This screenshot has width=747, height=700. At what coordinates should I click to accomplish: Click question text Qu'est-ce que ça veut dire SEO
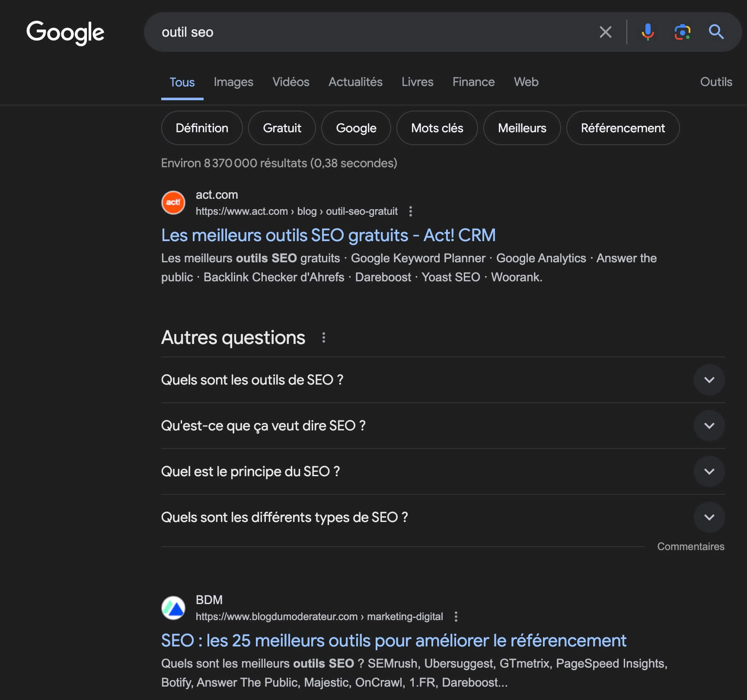coord(263,426)
